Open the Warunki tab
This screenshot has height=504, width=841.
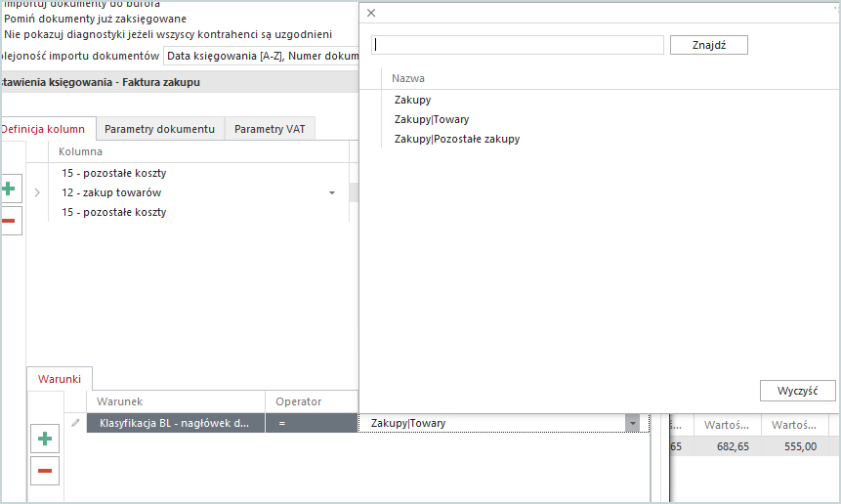(x=59, y=379)
